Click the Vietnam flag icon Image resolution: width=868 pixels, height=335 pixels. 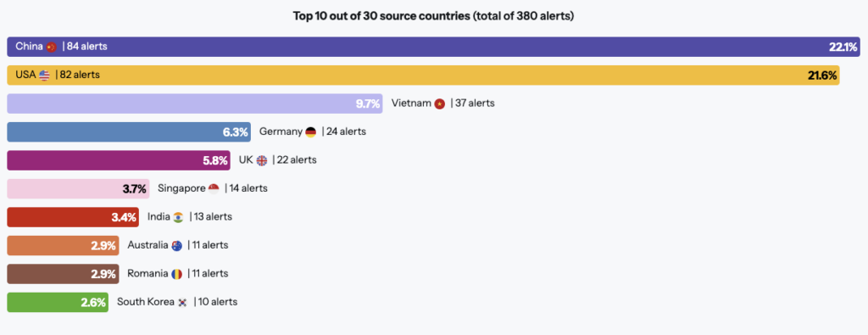(440, 103)
